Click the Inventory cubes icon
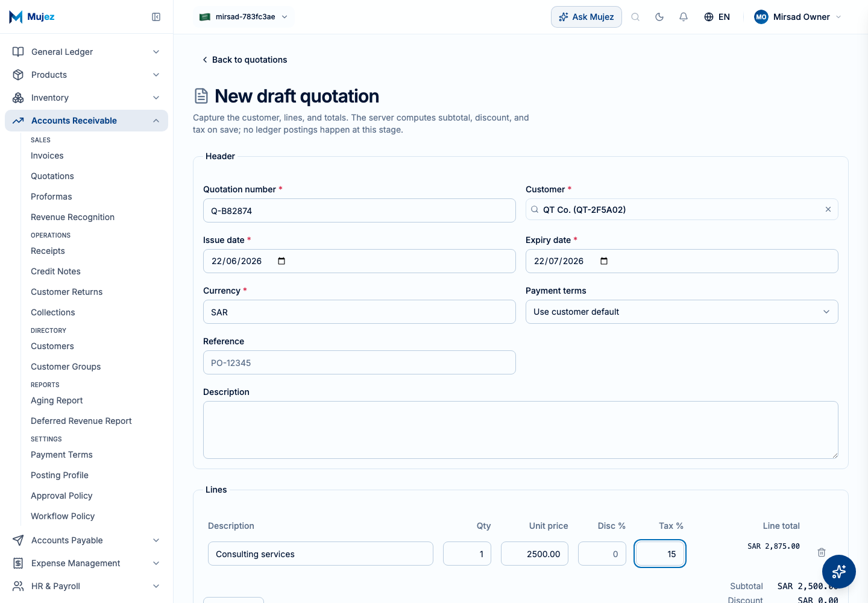This screenshot has width=868, height=603. pyautogui.click(x=18, y=98)
